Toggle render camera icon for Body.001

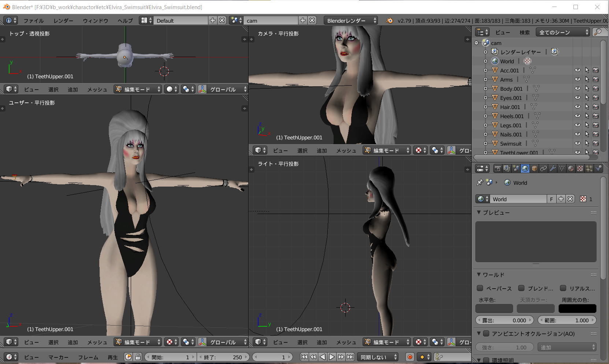click(596, 89)
